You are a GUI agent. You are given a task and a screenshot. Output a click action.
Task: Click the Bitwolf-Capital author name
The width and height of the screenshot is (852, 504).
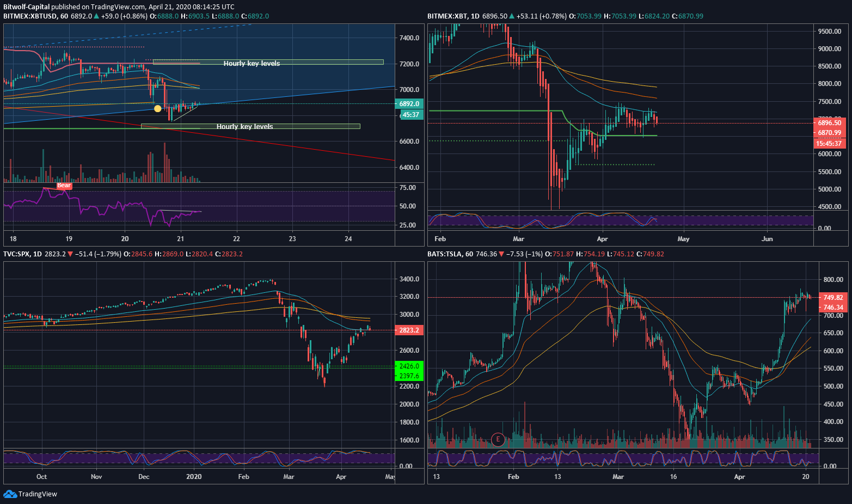(27, 7)
